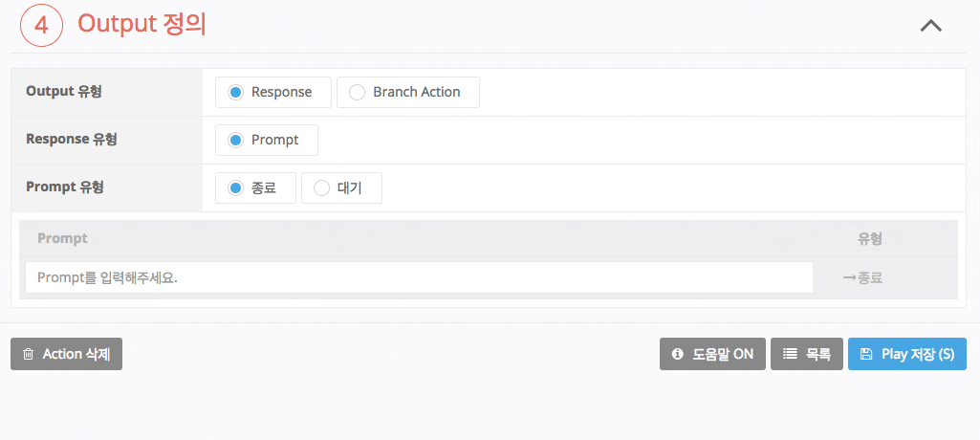This screenshot has width=980, height=440.
Task: Click the step 4 circle icon
Action: [41, 25]
